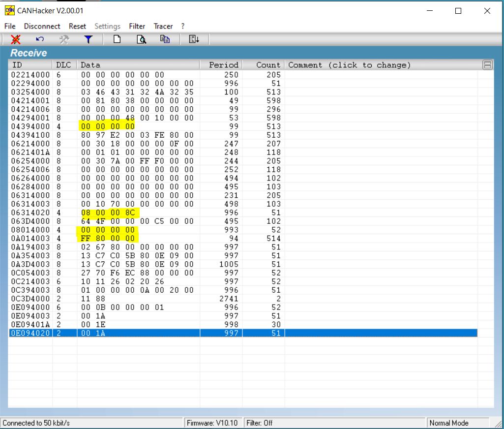The height and width of the screenshot is (429, 504).
Task: Select the row with ID 04214001
Action: tap(243, 101)
